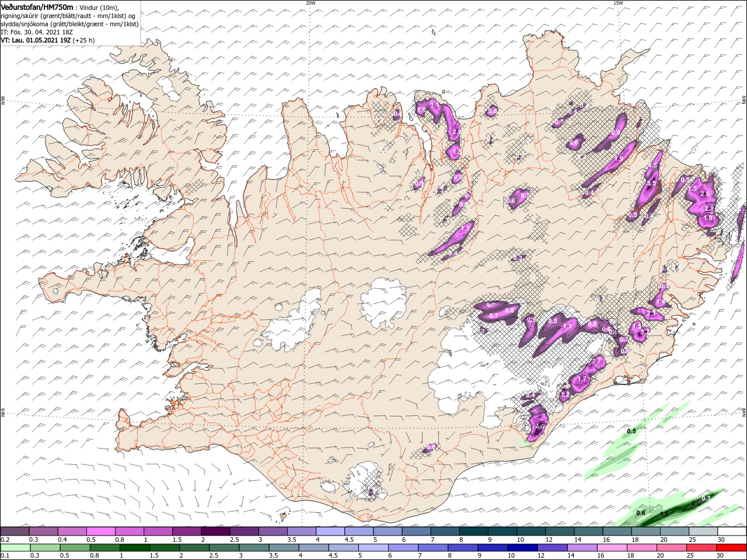747x560 pixels.
Task: Click the 0.2 tick label under the snow legend
Action: [x=4, y=540]
